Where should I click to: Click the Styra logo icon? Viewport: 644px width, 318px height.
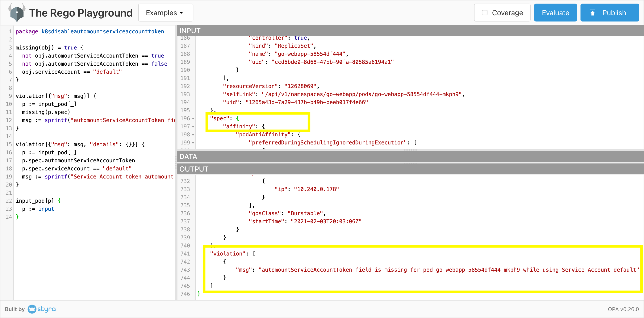tap(32, 309)
